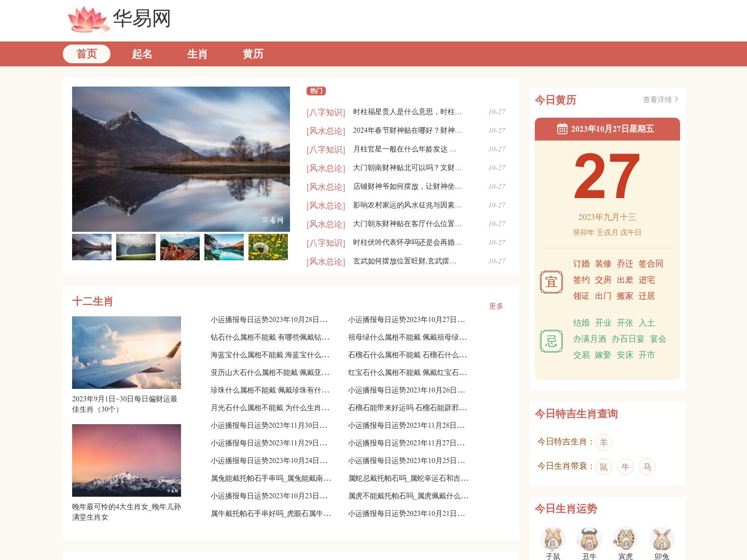Open 小运播报每日运势2023年10月21日
This screenshot has width=747, height=560.
407,514
